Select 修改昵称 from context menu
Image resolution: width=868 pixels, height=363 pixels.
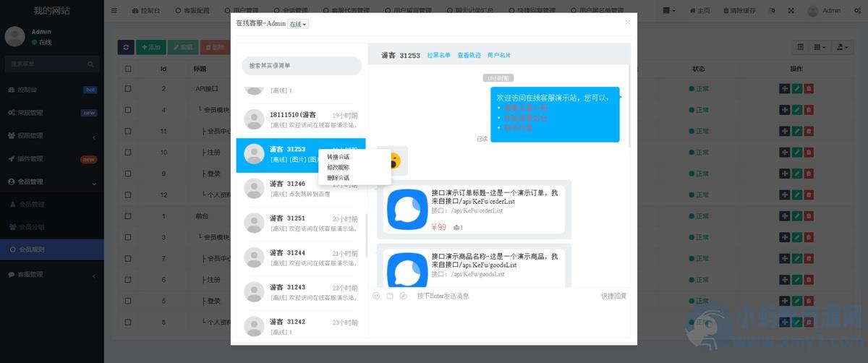pos(338,167)
